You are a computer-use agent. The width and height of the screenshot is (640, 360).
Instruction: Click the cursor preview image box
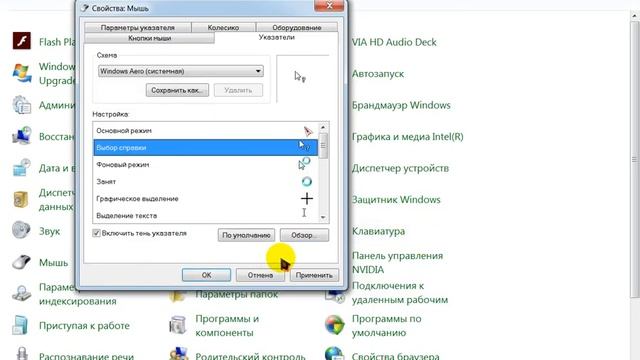coord(302,78)
